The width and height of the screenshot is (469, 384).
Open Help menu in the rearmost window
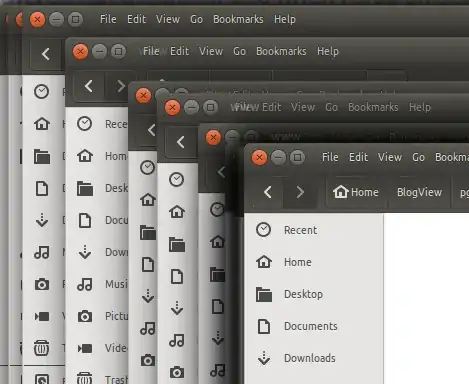tap(285, 19)
